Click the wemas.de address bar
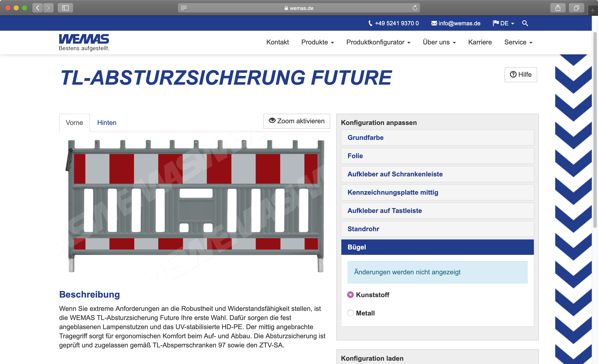Screen dimensions: 598x364 [299, 8]
